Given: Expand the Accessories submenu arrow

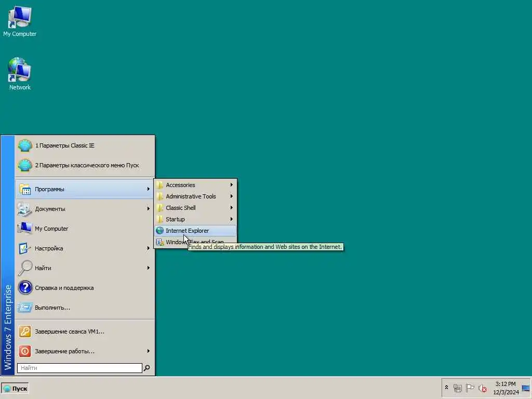Looking at the screenshot, I should pyautogui.click(x=231, y=185).
